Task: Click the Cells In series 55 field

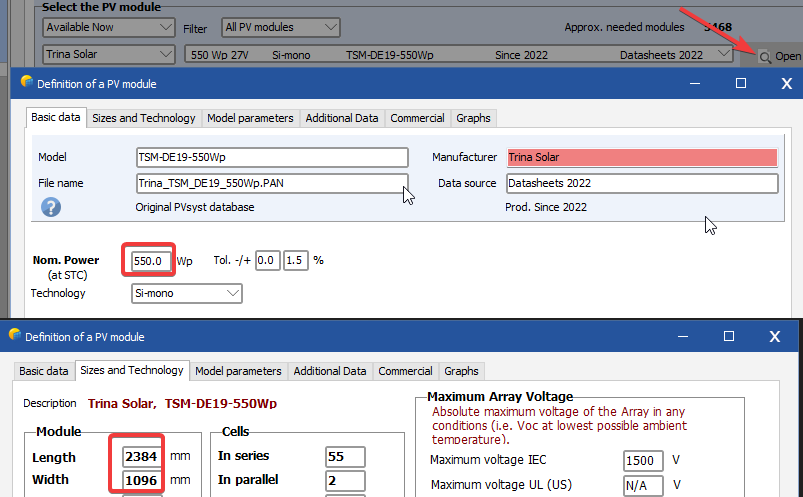Action: (345, 457)
